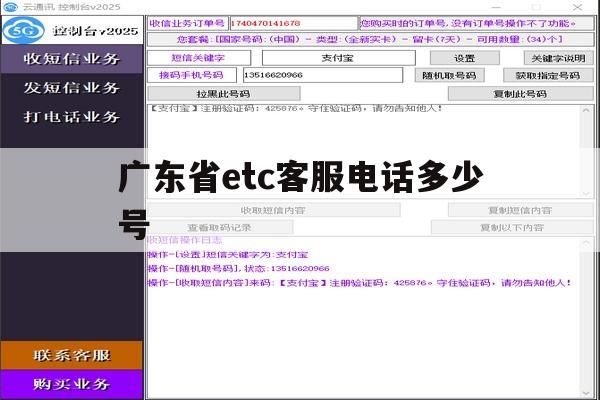Click the 收短信操作日志 header text
Image resolution: width=600 pixels, height=400 pixels.
(x=185, y=240)
